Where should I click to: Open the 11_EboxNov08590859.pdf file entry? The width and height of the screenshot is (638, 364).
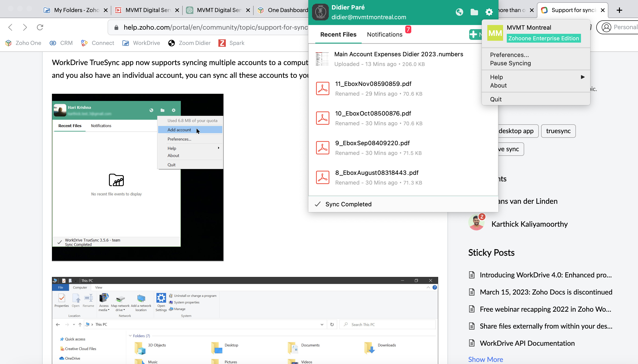373,84
